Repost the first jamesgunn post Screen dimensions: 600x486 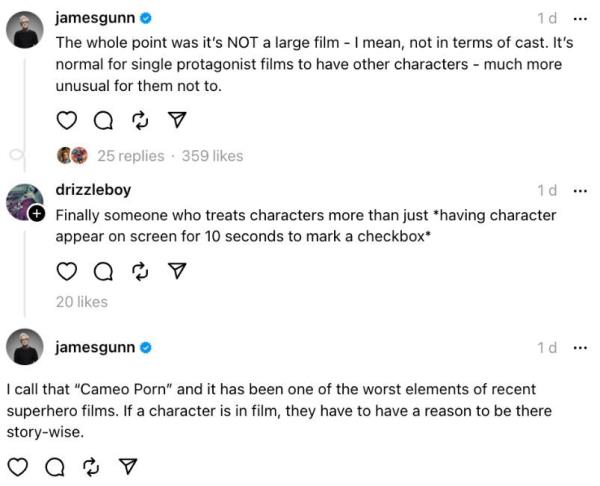[139, 121]
